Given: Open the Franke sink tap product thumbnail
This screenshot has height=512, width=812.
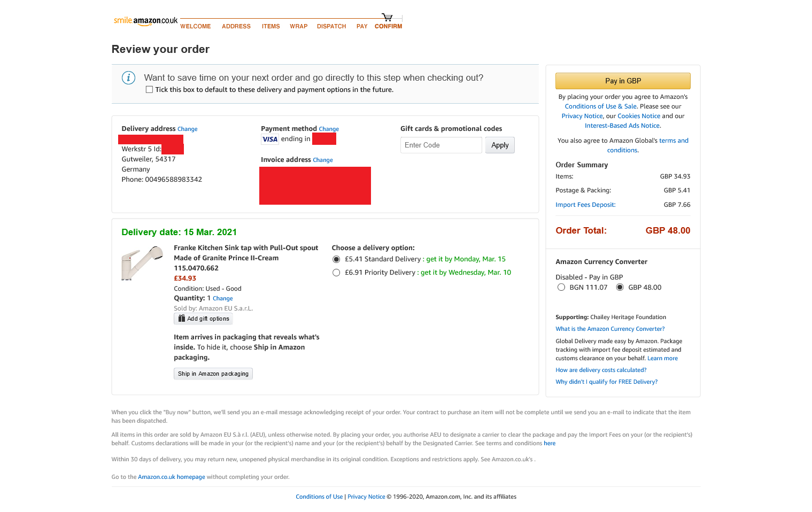Looking at the screenshot, I should point(142,263).
